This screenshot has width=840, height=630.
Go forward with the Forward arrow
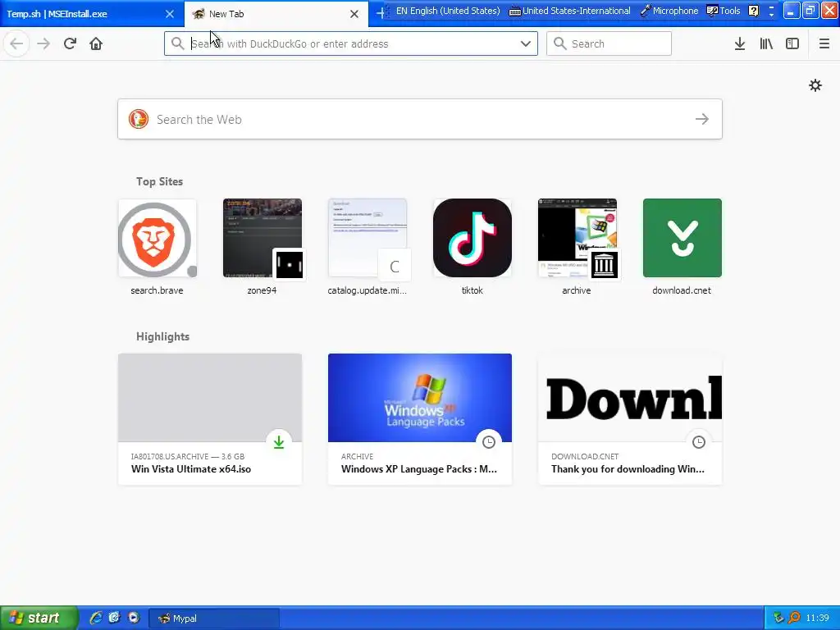[43, 43]
